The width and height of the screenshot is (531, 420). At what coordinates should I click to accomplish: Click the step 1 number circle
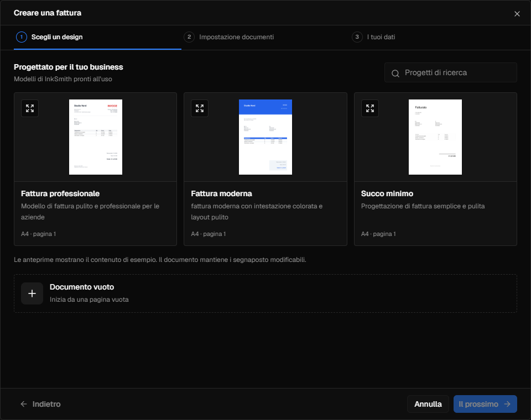pyautogui.click(x=22, y=37)
